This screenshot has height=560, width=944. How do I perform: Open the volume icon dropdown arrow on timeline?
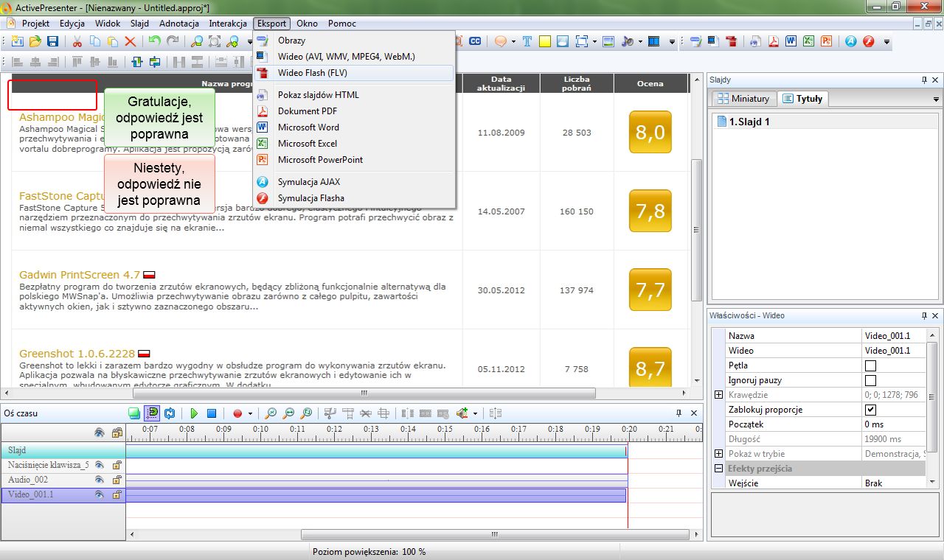pos(475,414)
